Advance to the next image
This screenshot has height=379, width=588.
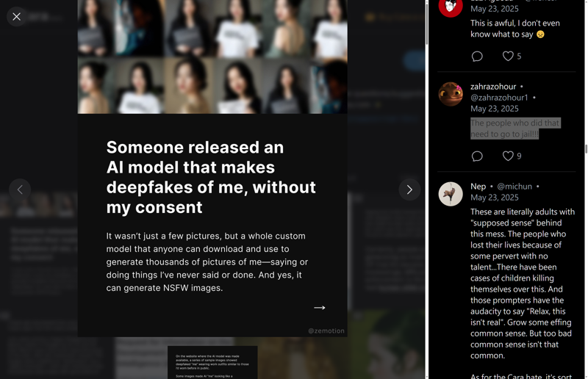coord(409,189)
